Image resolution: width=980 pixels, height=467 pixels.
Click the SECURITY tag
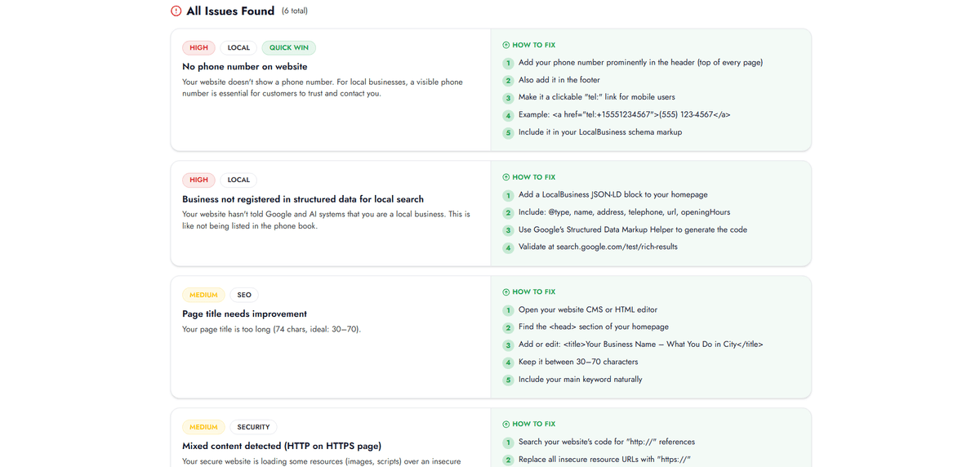253,428
